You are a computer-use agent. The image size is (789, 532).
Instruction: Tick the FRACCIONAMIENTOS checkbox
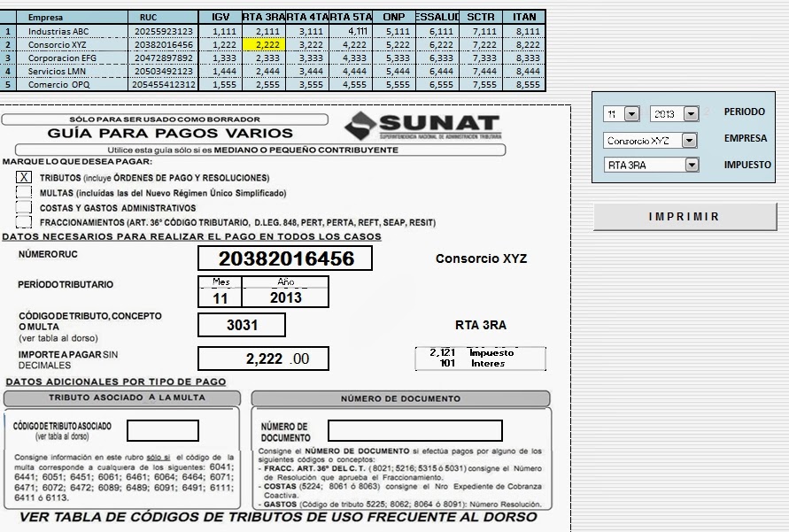24,222
